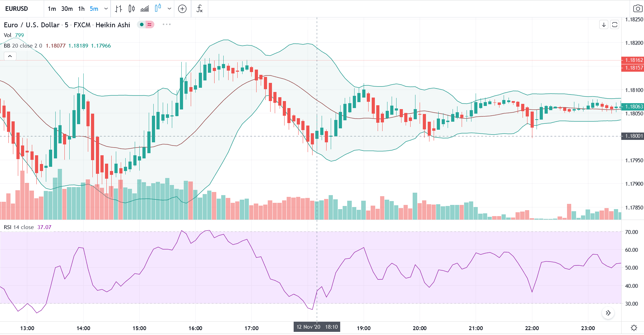Collapse the indicator legend with chevron button
644x335 pixels.
click(10, 56)
